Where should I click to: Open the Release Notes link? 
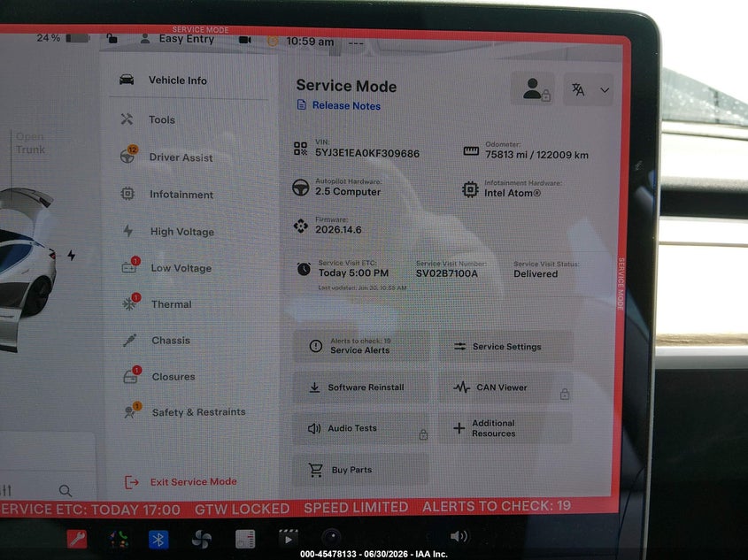pos(339,105)
